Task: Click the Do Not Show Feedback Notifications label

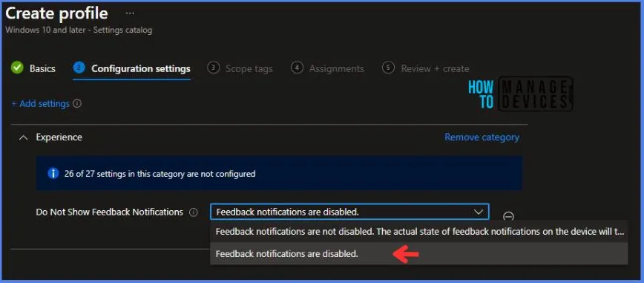Action: click(x=110, y=212)
